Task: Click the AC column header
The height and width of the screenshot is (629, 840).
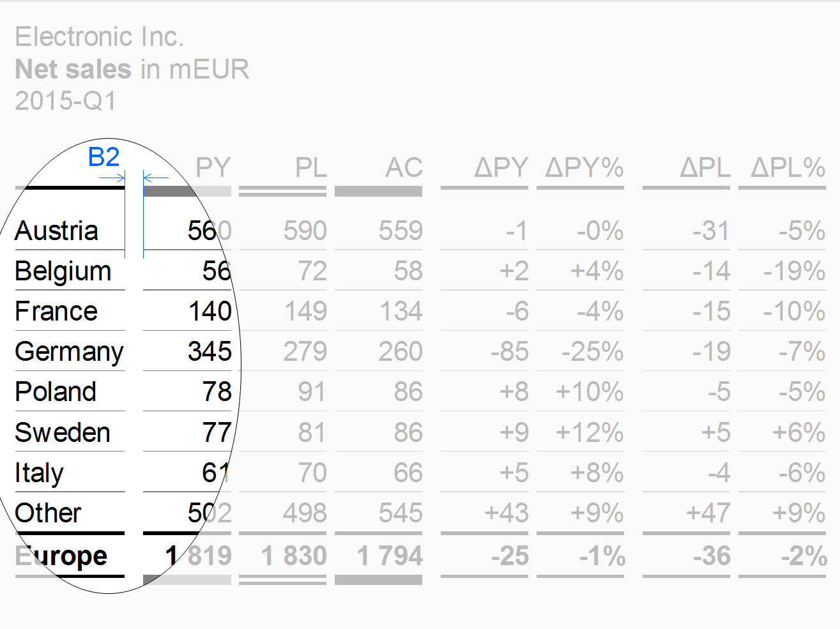Action: (x=404, y=167)
